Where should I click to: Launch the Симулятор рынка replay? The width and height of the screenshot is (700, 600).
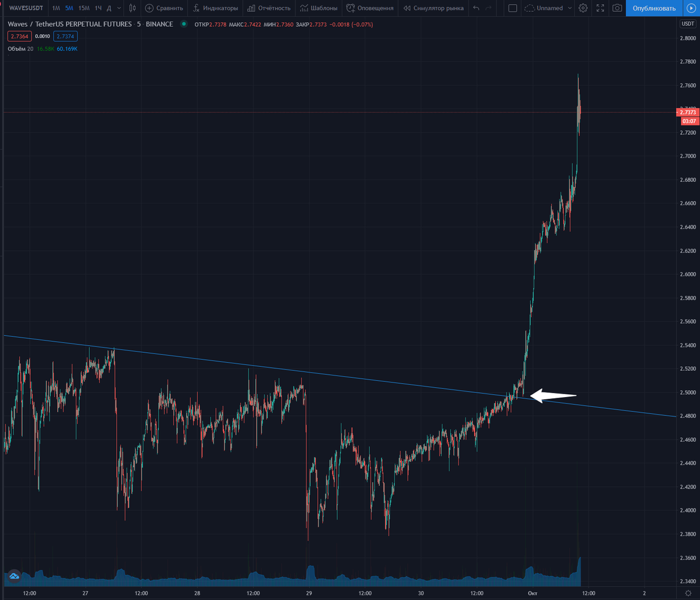pos(433,8)
